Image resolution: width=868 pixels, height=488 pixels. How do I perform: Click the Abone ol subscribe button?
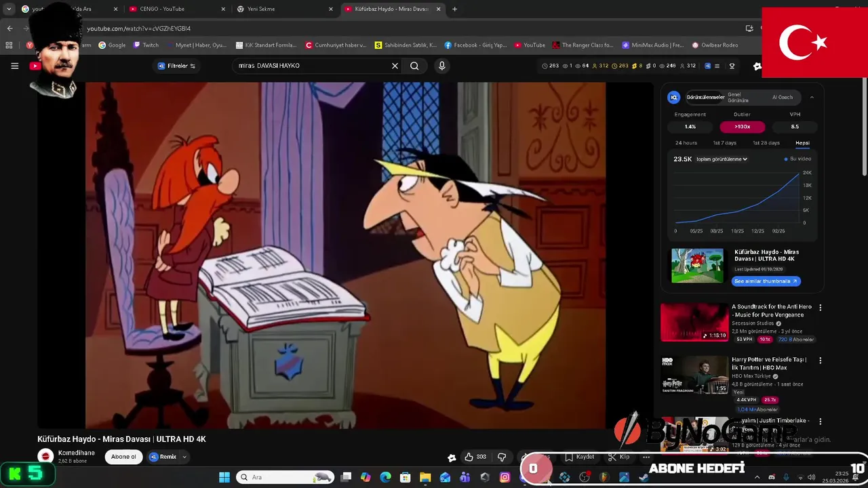click(123, 457)
